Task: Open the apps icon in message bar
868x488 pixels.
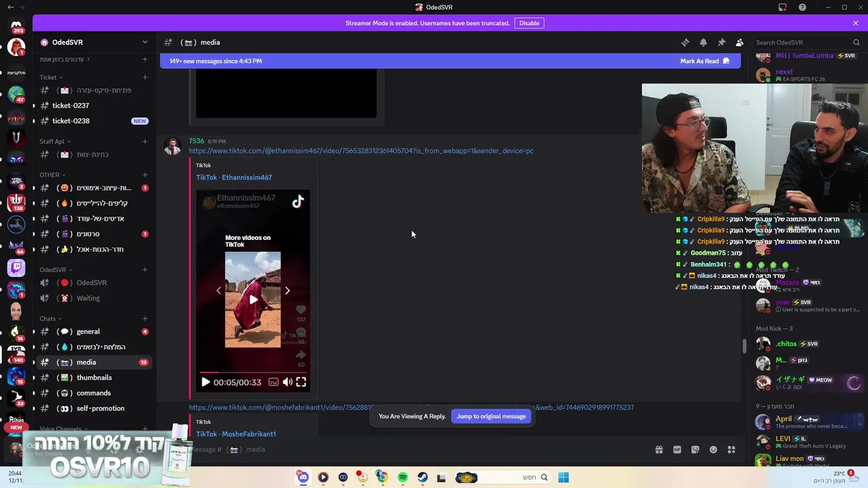Action: 732,449
